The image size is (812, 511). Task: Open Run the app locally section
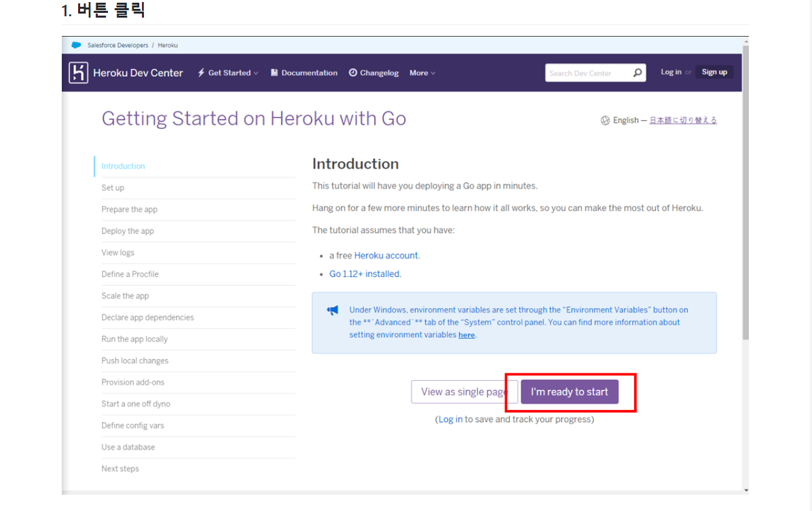click(134, 339)
